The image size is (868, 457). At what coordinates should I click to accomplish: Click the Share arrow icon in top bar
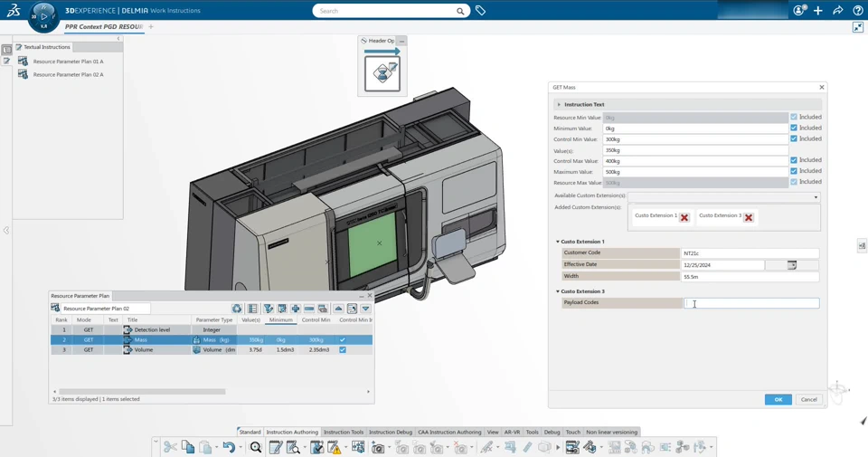tap(838, 11)
